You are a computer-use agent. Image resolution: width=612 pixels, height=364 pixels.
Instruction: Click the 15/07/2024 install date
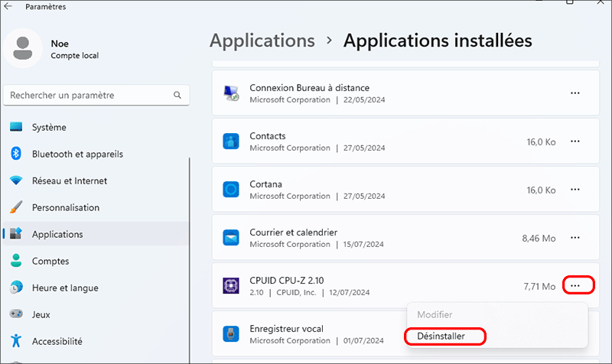pos(363,244)
